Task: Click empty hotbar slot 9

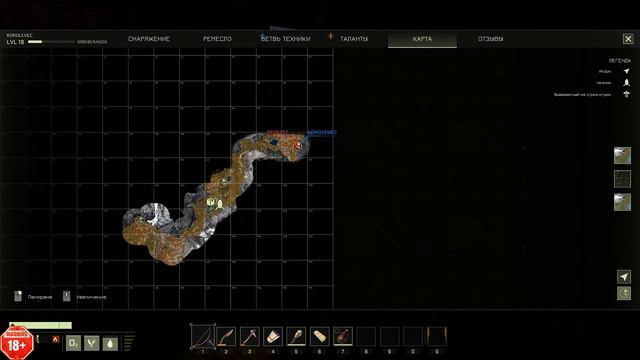Action: (389, 337)
